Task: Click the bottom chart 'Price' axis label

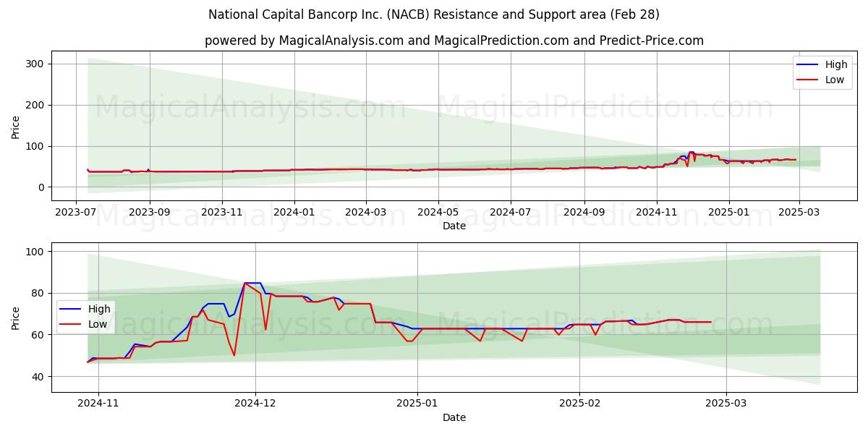Action: coord(16,318)
